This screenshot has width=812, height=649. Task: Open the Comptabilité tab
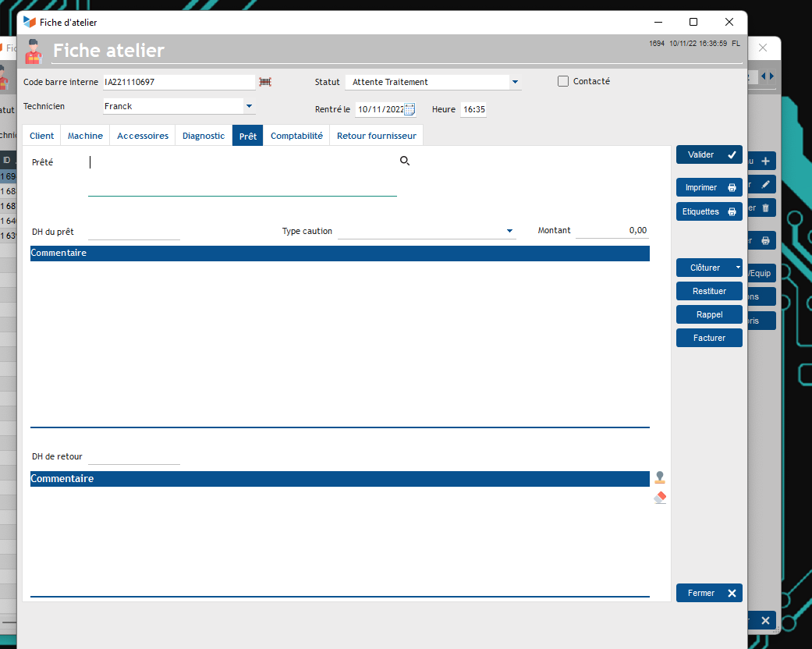pos(296,136)
